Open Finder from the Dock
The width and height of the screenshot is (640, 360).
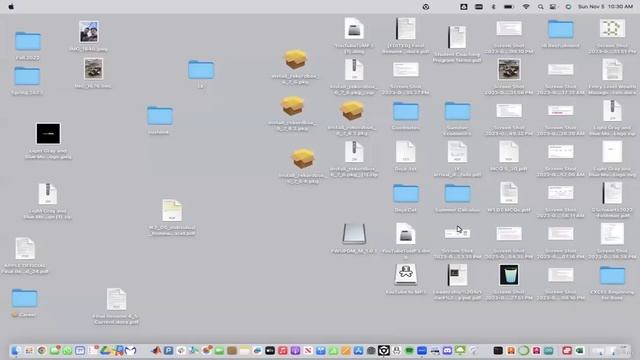click(16, 351)
